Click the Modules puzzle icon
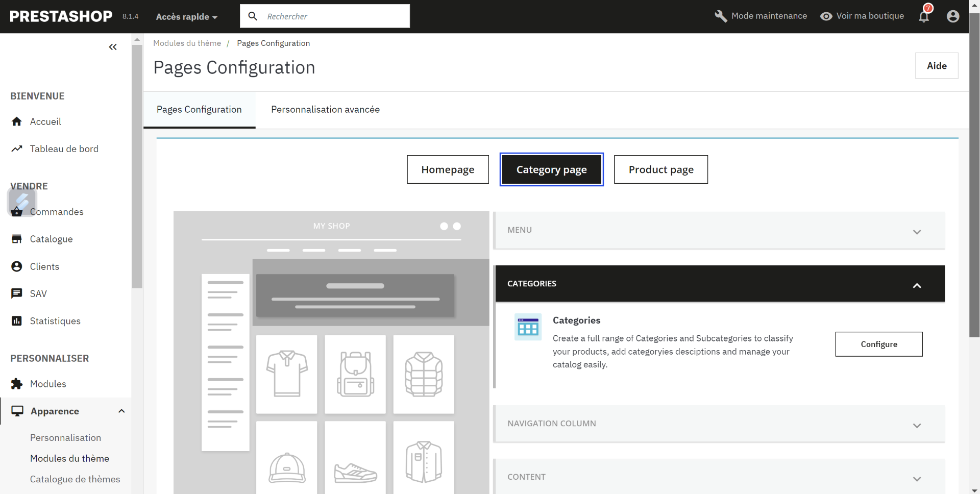This screenshot has height=494, width=980. pyautogui.click(x=17, y=384)
